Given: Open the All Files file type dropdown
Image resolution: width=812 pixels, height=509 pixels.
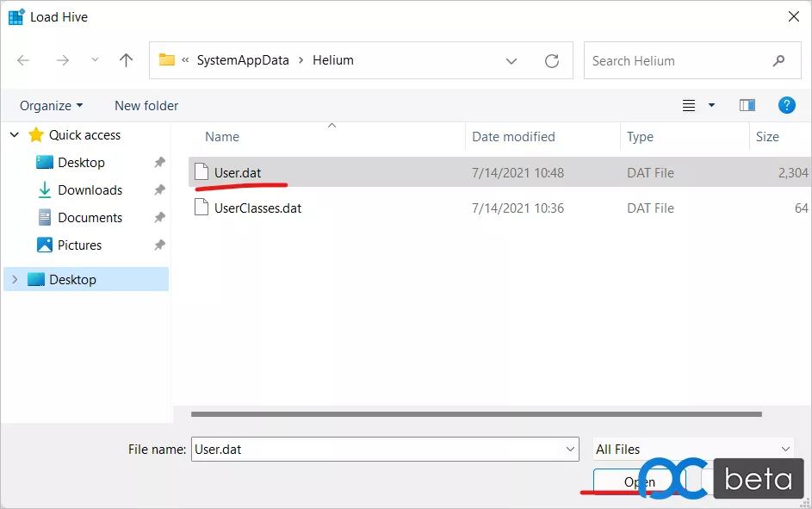Looking at the screenshot, I should click(784, 449).
